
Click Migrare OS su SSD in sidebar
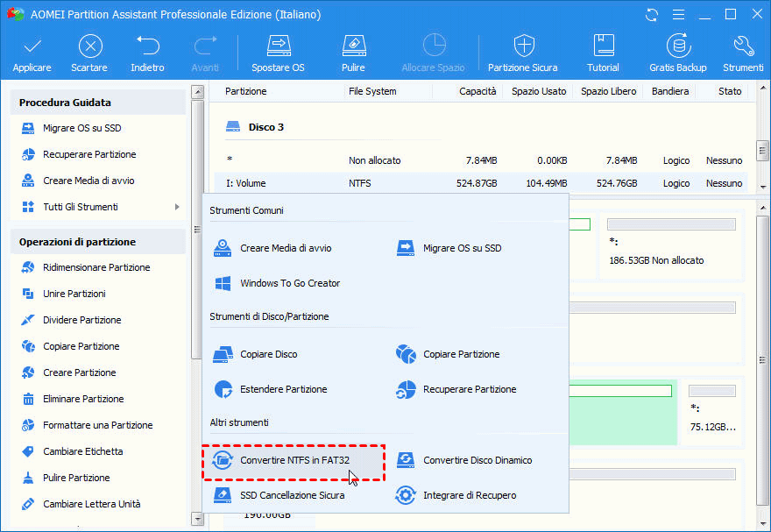(x=82, y=128)
